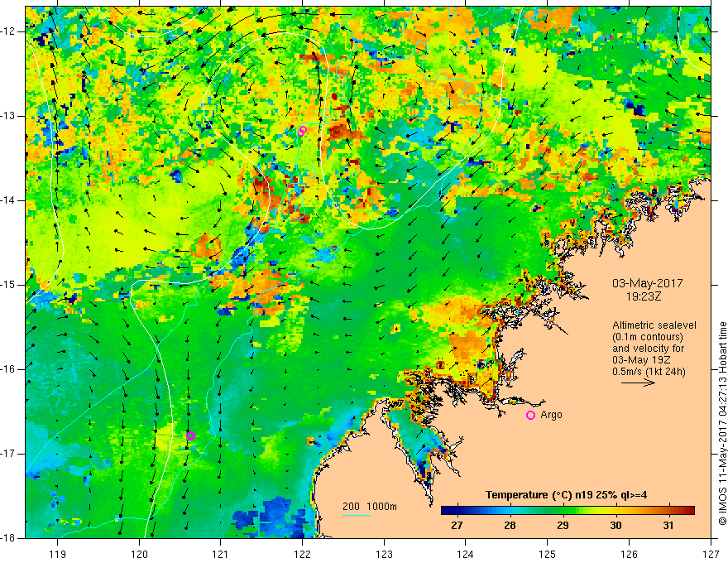Click the '0.5m/s (1kt 24h)' scale text
The width and height of the screenshot is (728, 563).
click(x=649, y=372)
